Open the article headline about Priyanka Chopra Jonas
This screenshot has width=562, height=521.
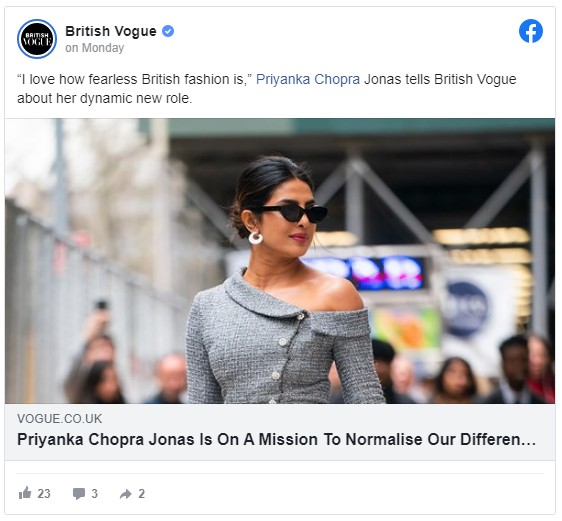(276, 439)
